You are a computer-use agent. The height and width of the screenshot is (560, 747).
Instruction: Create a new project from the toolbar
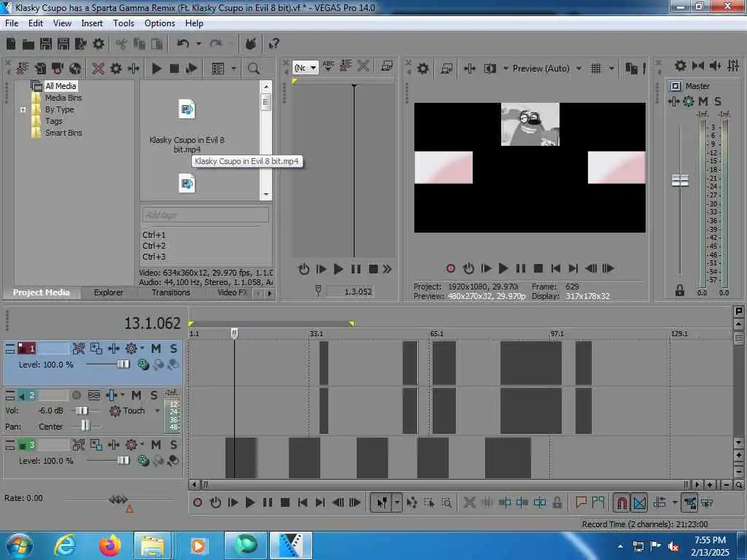tap(11, 44)
